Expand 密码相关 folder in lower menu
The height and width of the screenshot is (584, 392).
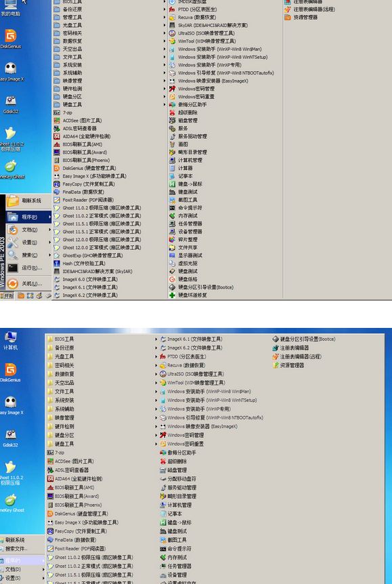click(x=103, y=365)
